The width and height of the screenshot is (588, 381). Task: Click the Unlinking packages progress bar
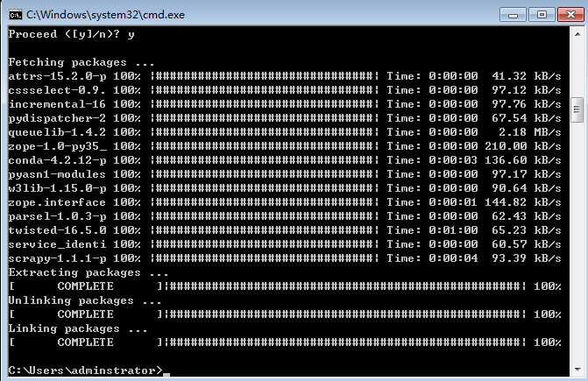[x=345, y=314]
